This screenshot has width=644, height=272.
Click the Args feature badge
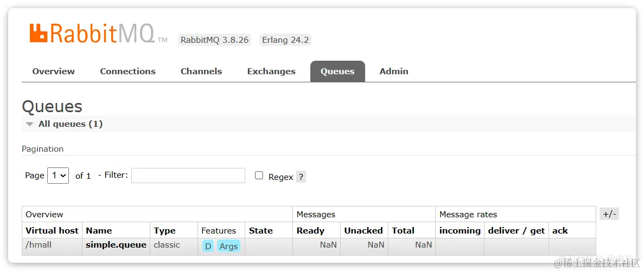(x=228, y=246)
